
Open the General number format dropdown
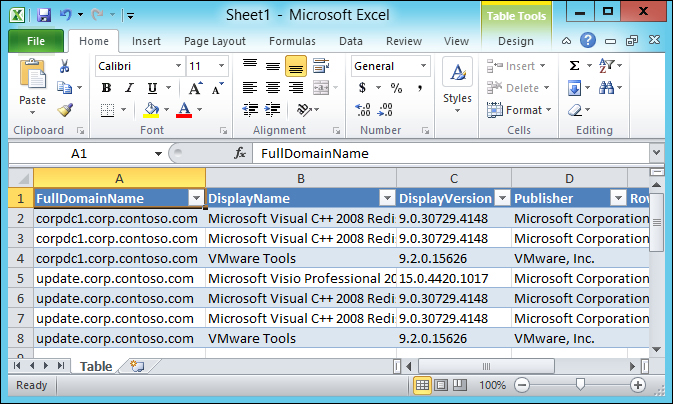[x=423, y=66]
